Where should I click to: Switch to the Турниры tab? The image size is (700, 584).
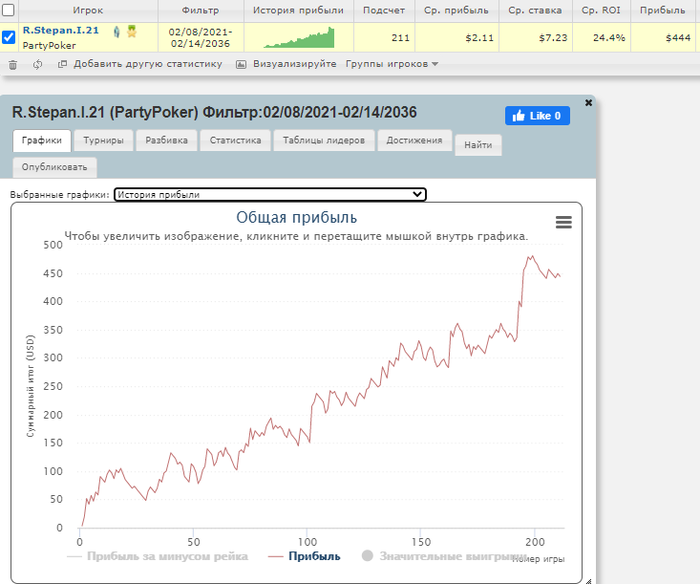tap(103, 140)
